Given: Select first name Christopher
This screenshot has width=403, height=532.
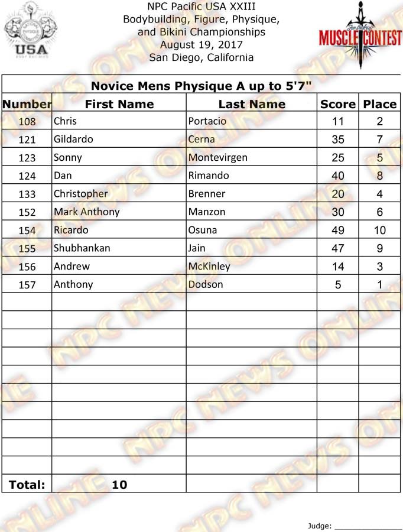Looking at the screenshot, I should (81, 193).
